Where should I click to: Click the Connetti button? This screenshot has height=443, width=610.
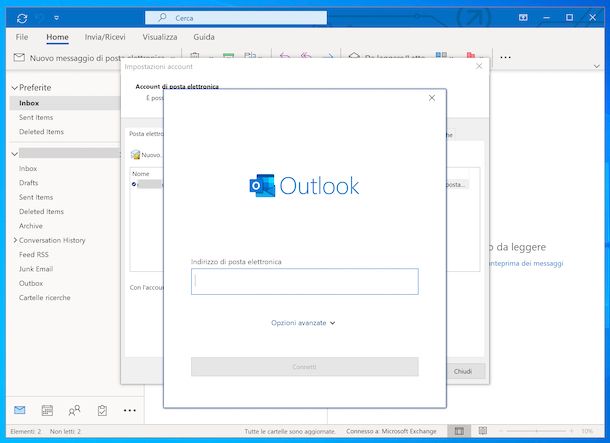coord(305,367)
